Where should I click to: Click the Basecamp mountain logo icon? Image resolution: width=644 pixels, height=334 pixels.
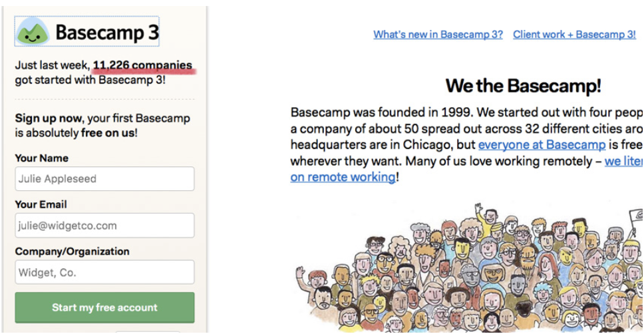coord(33,32)
